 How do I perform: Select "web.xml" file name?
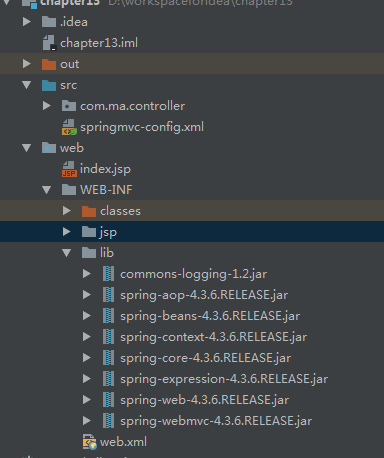(x=123, y=442)
